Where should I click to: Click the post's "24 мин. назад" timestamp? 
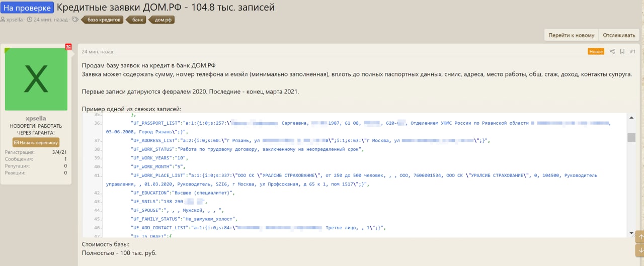pyautogui.click(x=97, y=51)
